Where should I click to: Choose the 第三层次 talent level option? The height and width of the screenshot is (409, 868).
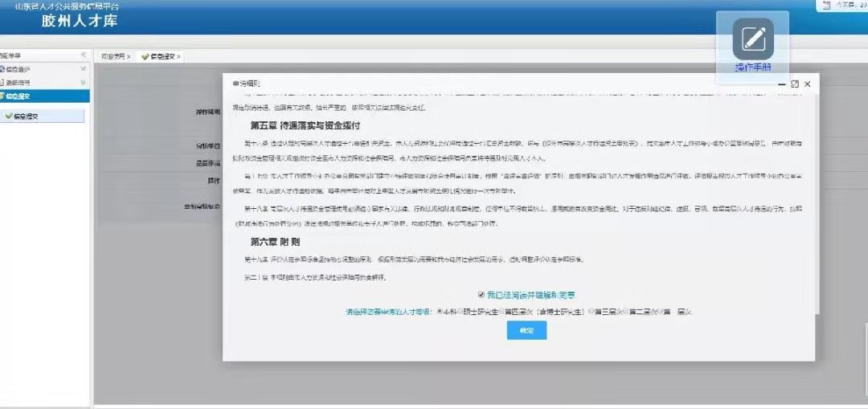(x=592, y=310)
